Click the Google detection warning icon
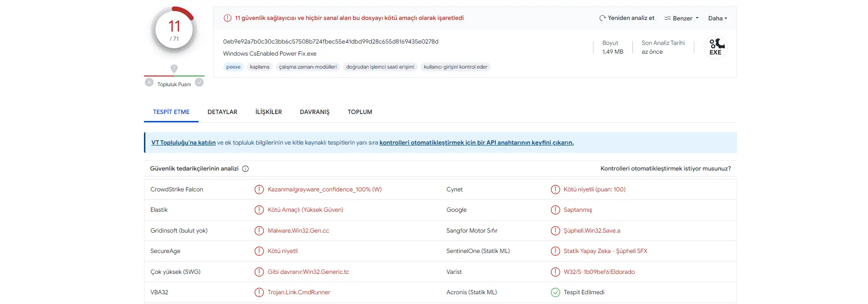 [x=556, y=210]
